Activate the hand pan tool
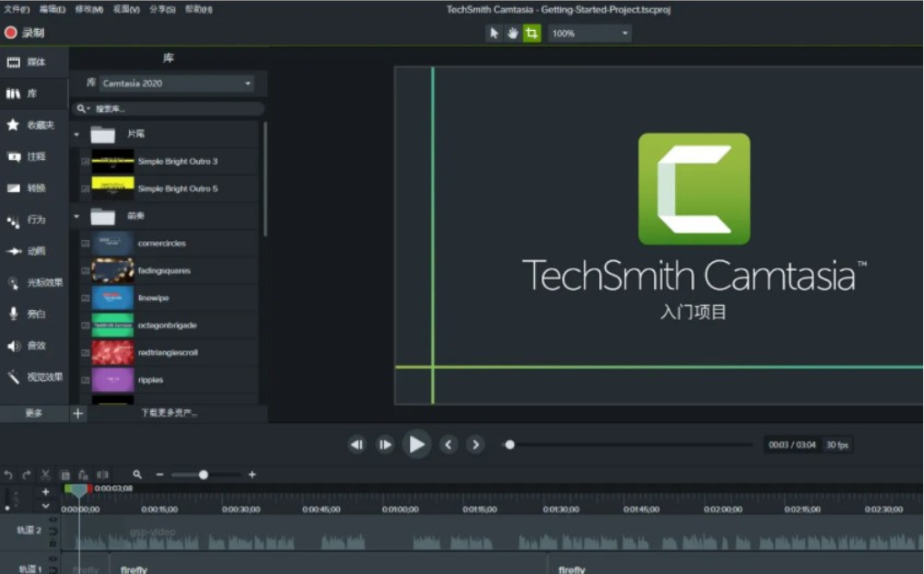 click(513, 33)
